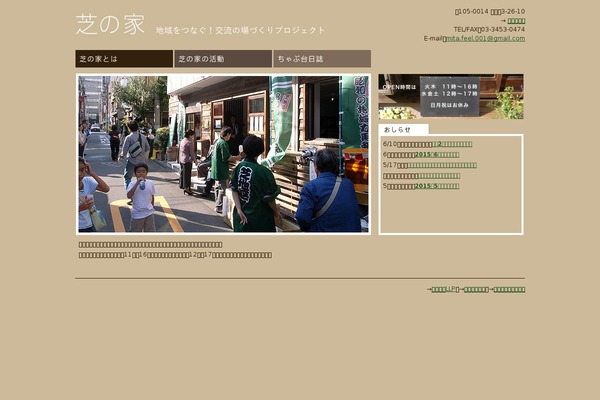
Task: Open the 芝の家とは menu tab
Action: tap(124, 59)
